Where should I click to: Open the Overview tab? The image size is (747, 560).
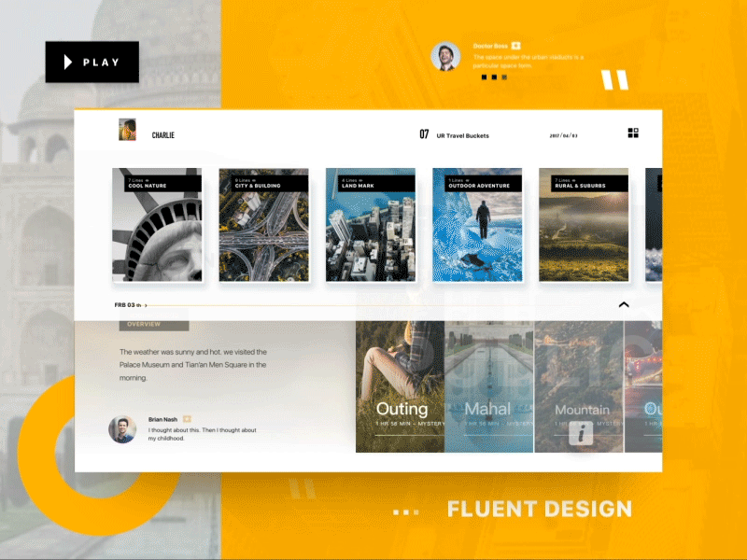click(154, 325)
